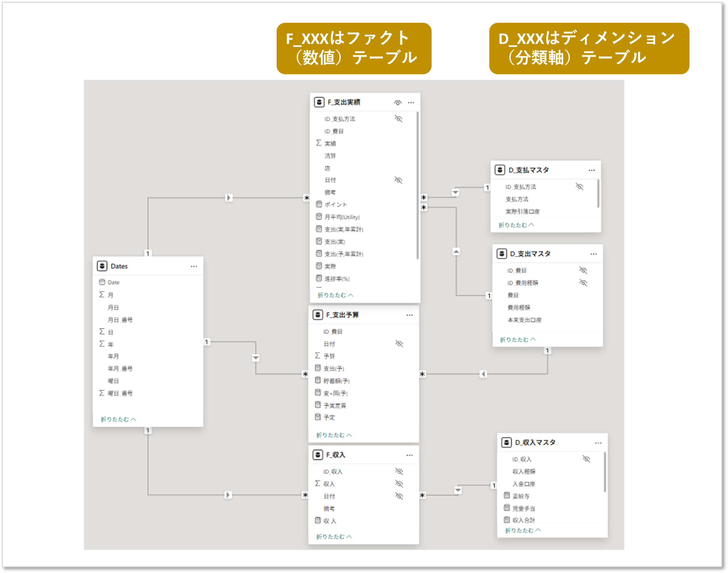This screenshot has width=728, height=573.
Task: Click the Dates table database icon
Action: coord(102,266)
